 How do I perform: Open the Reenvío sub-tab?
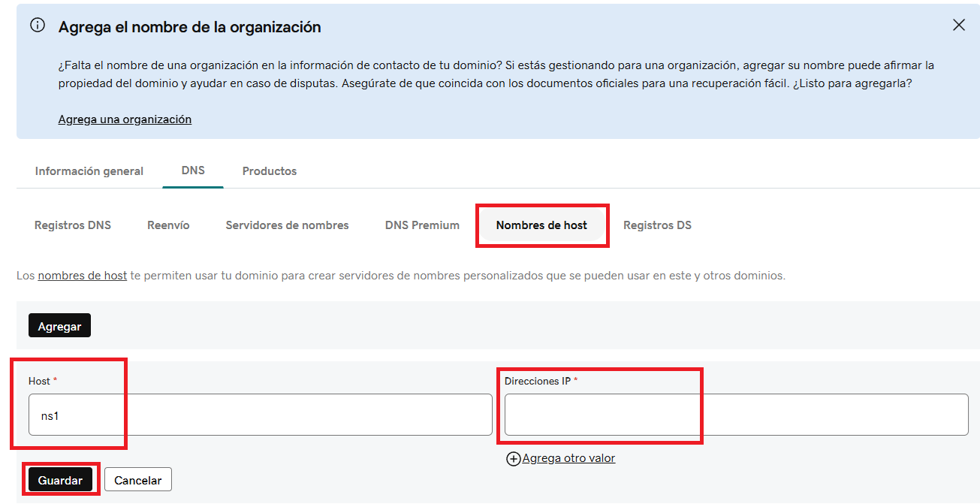tap(168, 225)
